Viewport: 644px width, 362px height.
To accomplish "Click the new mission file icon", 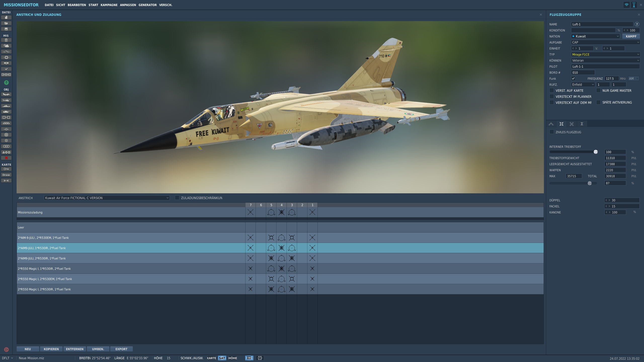I will click(6, 17).
